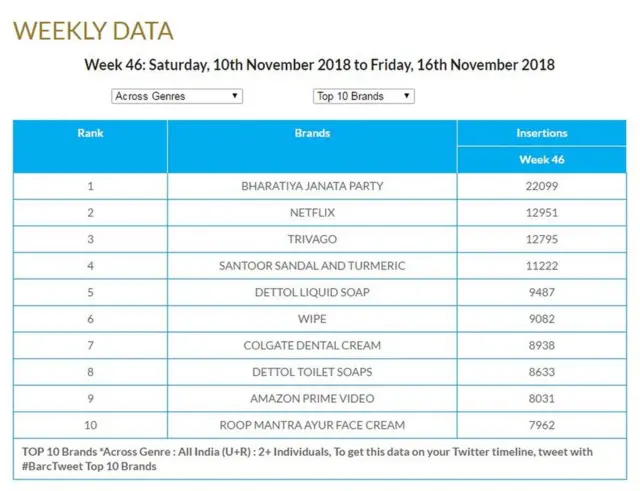Select the DETTOL LIQUID SOAP row
The height and width of the screenshot is (491, 640).
pyautogui.click(x=312, y=292)
